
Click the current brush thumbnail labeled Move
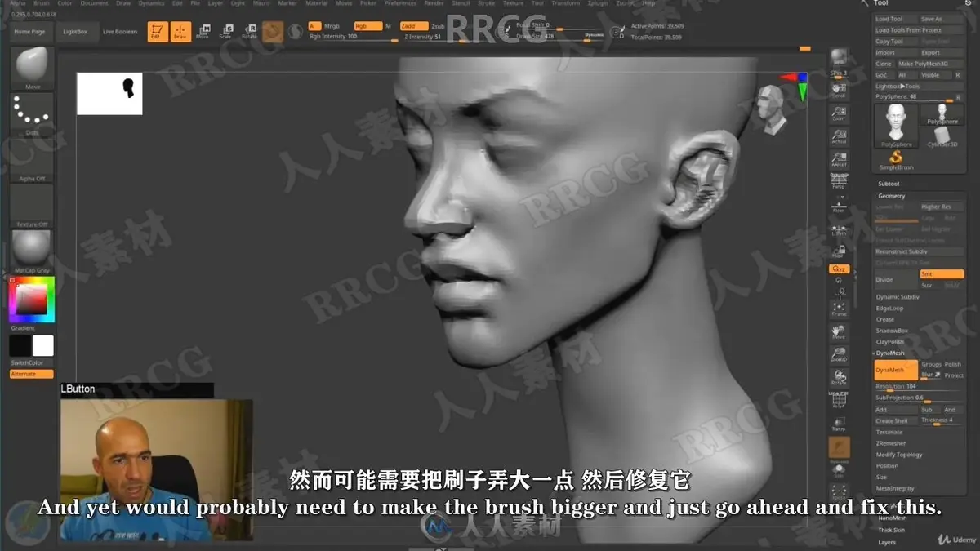tap(33, 68)
